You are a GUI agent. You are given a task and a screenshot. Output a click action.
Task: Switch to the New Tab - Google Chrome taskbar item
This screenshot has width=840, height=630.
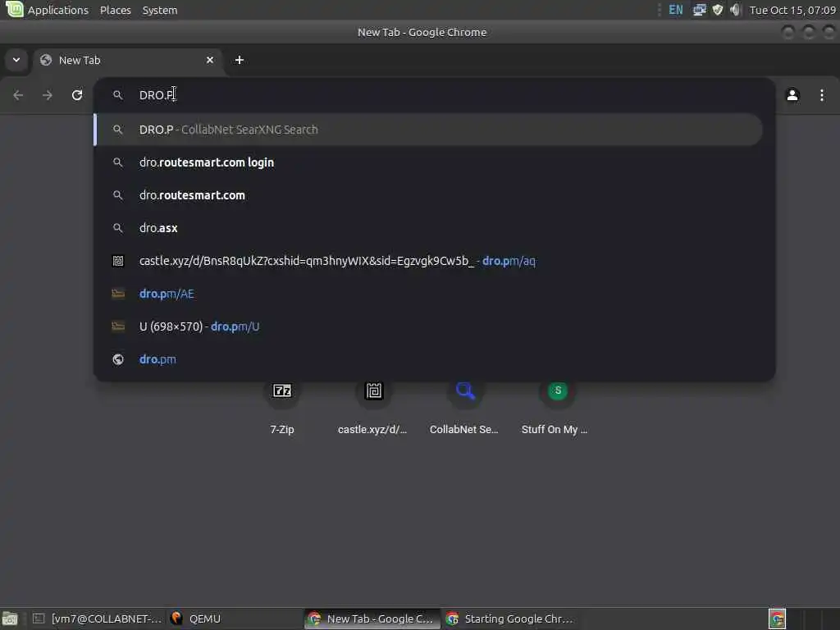tap(372, 619)
